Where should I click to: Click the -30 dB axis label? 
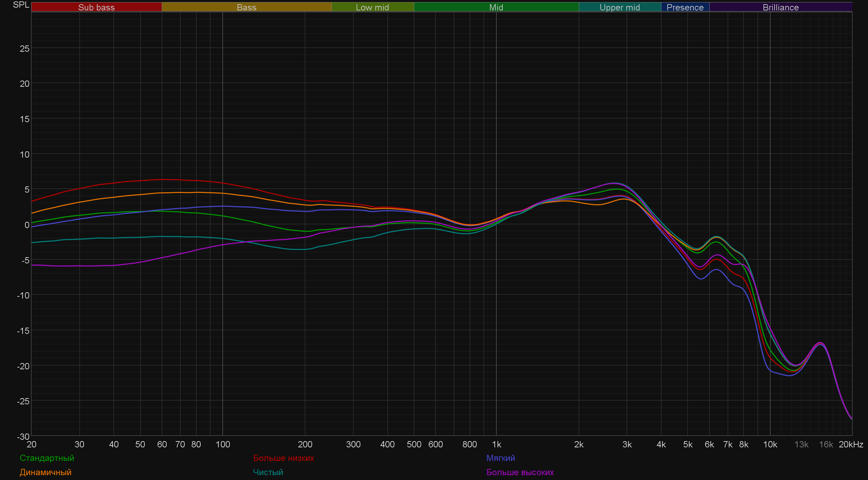tap(23, 436)
